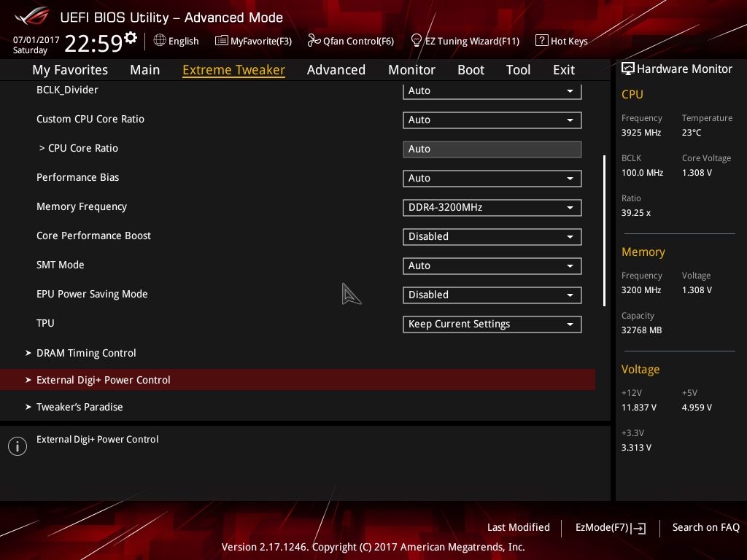Viewport: 747px width, 560px height.
Task: Click the MyFavorite list icon
Action: coord(222,41)
